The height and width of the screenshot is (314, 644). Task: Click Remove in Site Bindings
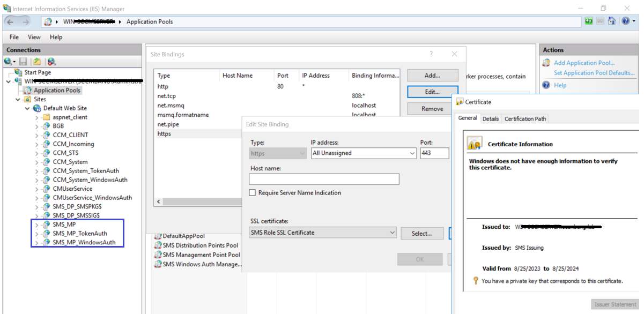tap(432, 109)
